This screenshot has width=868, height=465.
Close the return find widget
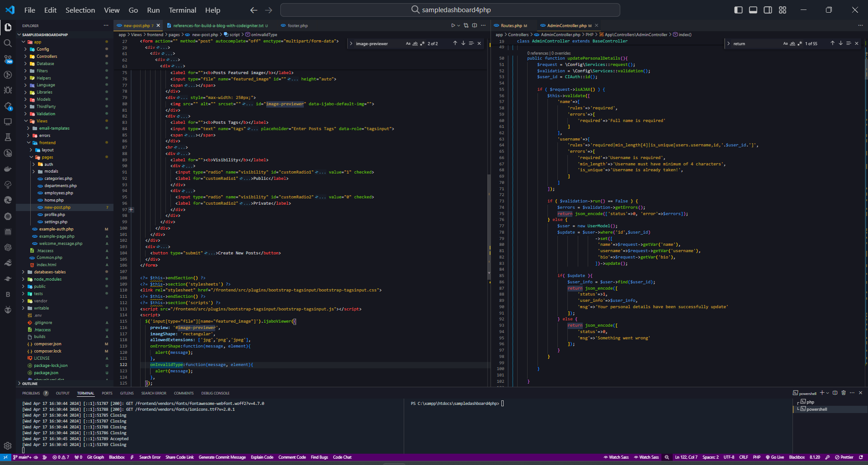point(857,43)
